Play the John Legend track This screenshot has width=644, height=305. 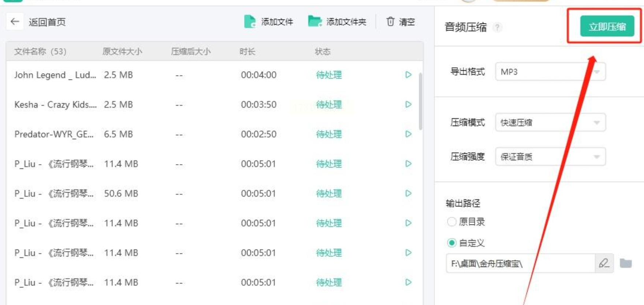(409, 75)
